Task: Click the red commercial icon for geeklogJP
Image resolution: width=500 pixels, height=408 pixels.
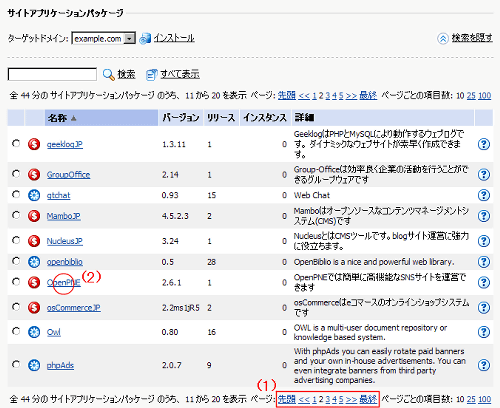Action: [x=34, y=144]
